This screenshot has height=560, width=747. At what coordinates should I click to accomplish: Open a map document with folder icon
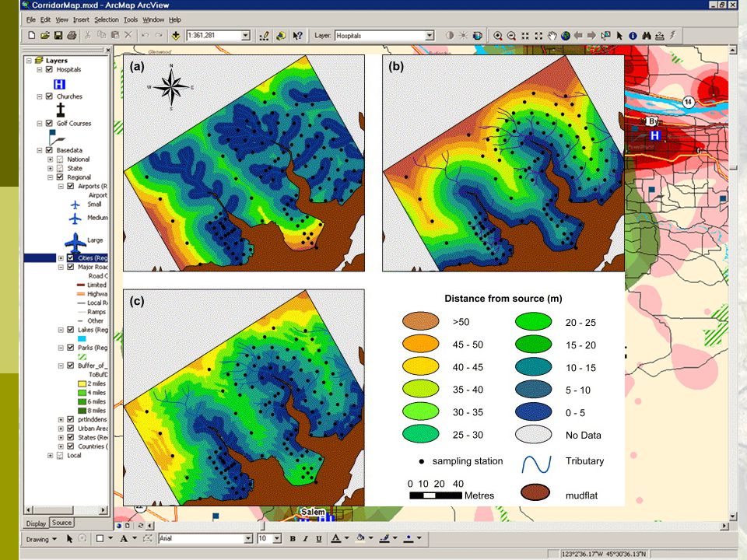point(45,35)
